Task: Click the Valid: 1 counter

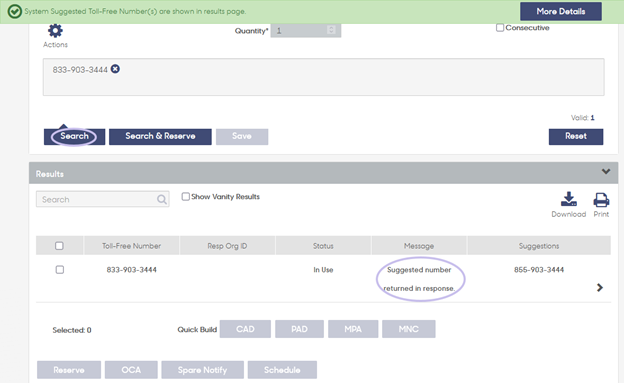Action: coord(583,117)
